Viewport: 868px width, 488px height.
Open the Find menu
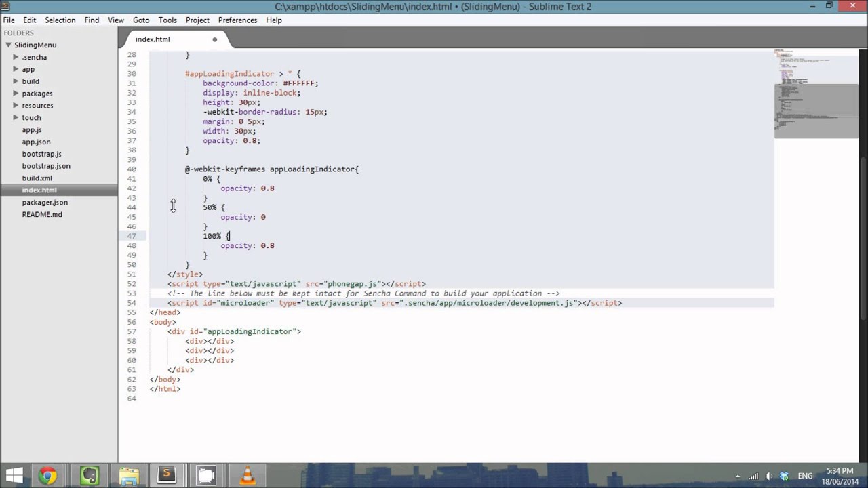tap(92, 20)
